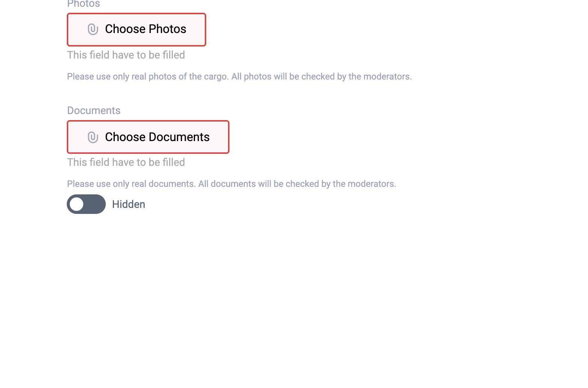Attach files using the Documents upload field
This screenshot has width=588, height=388.
pos(148,137)
